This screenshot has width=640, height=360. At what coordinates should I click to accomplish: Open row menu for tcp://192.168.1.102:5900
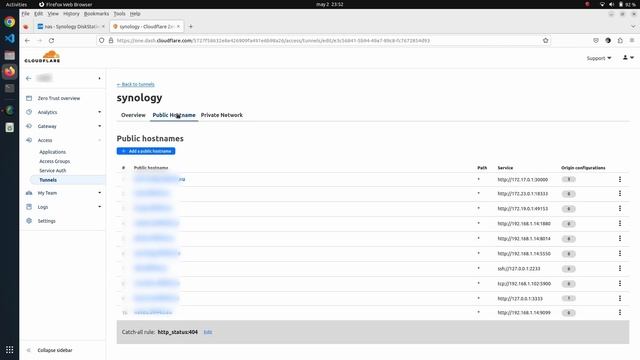[620, 283]
